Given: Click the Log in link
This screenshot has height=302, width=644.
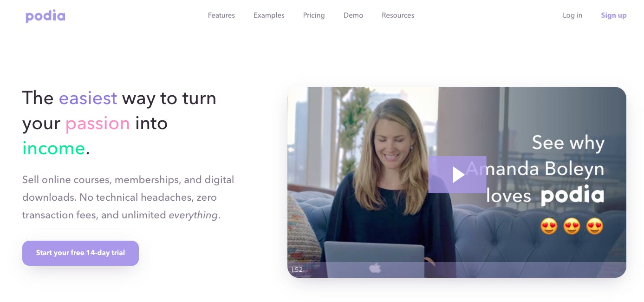Looking at the screenshot, I should (x=572, y=15).
